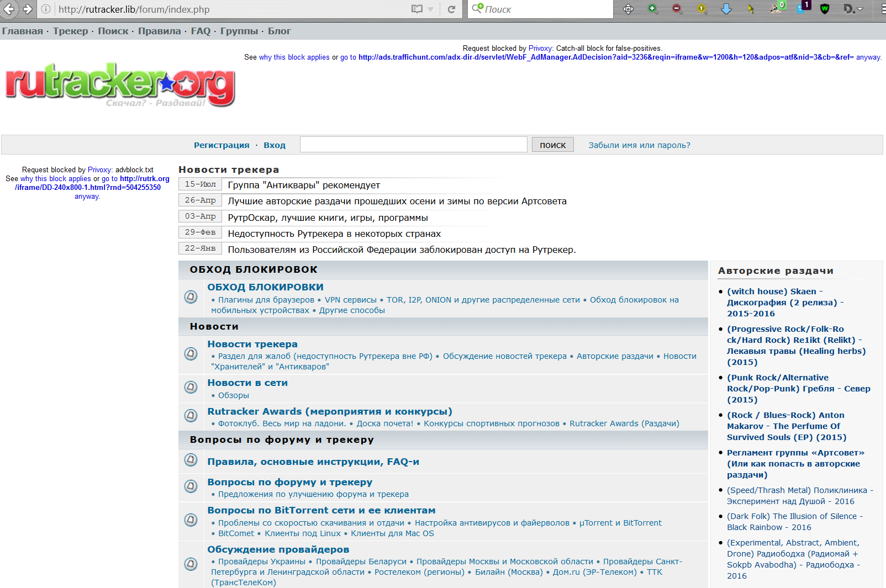Open the Регистрация link

point(221,145)
